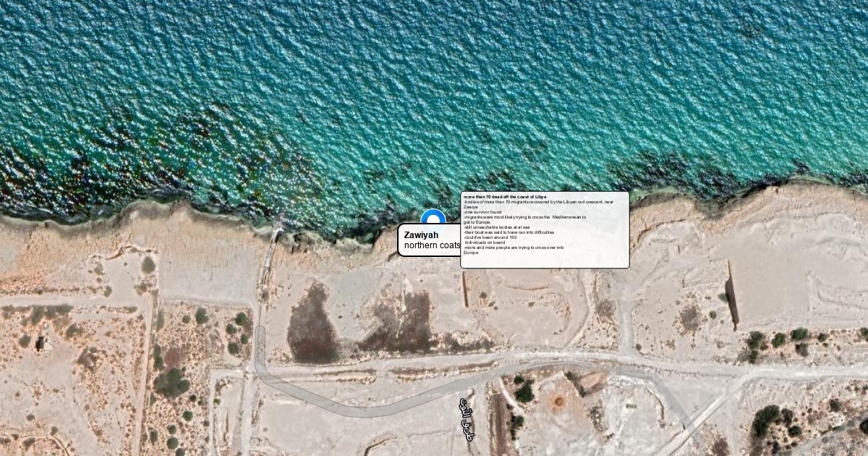Click the 'their boat was said' line

tap(509, 232)
